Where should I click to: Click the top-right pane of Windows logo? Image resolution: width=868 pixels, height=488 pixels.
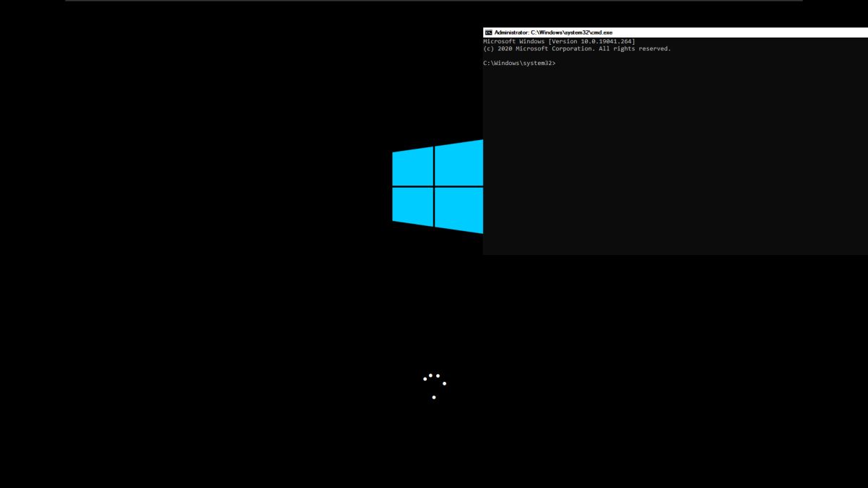tap(459, 163)
